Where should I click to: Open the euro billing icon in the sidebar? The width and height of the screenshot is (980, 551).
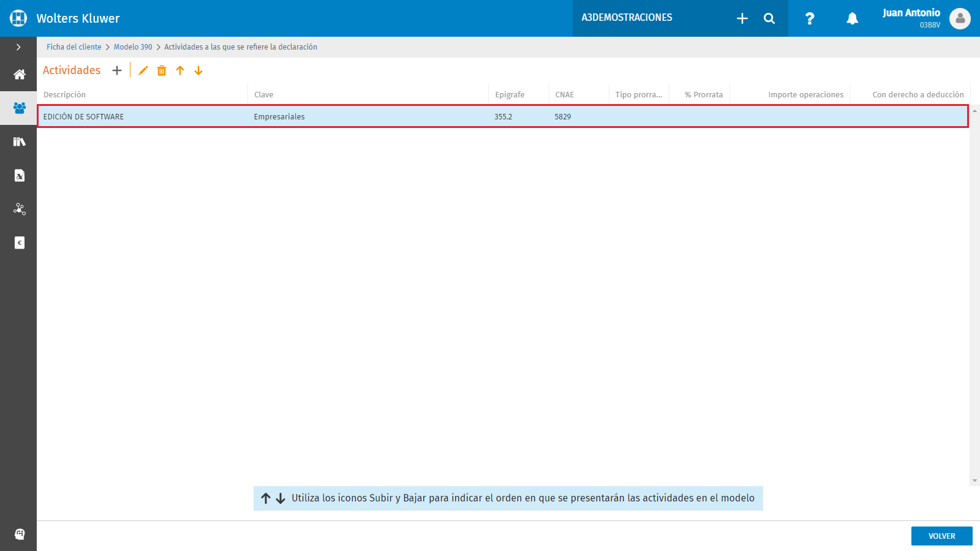pos(18,242)
